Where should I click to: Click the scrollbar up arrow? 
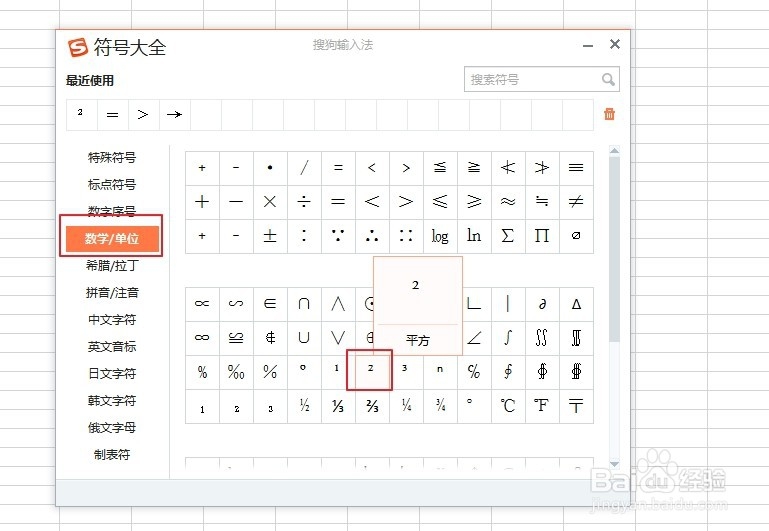615,151
